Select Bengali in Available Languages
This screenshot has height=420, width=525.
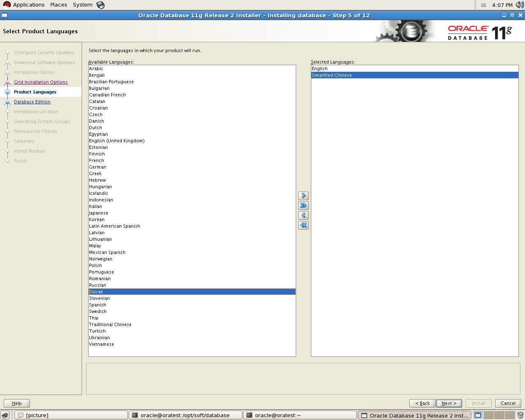coord(192,75)
